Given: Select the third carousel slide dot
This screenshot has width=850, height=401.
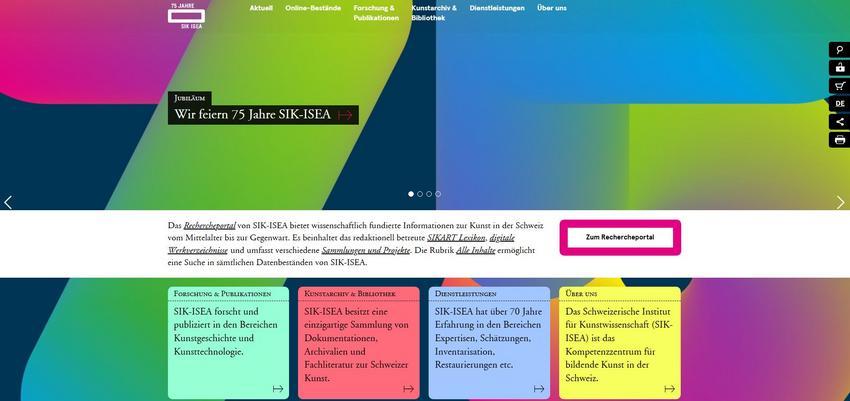Looking at the screenshot, I should click(x=429, y=194).
